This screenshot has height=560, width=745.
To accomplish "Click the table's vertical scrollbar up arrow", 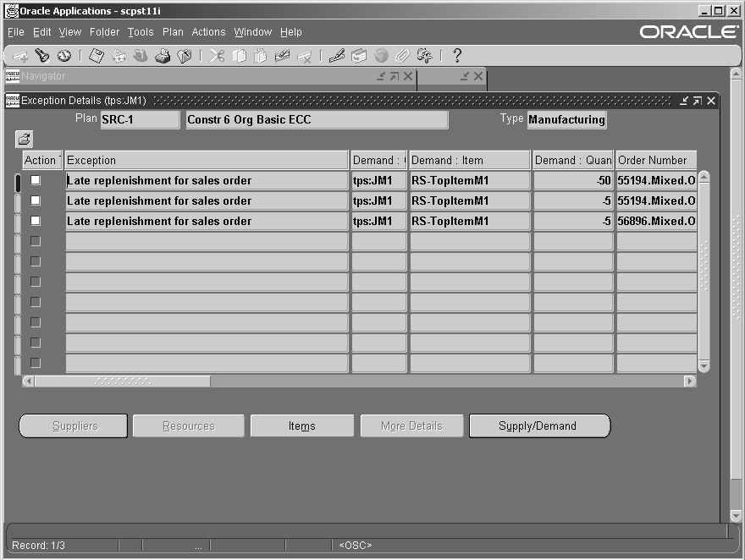I will coord(704,178).
